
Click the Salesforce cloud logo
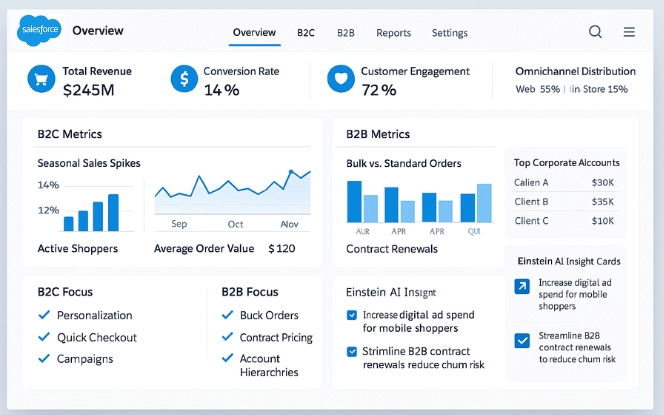[x=40, y=32]
